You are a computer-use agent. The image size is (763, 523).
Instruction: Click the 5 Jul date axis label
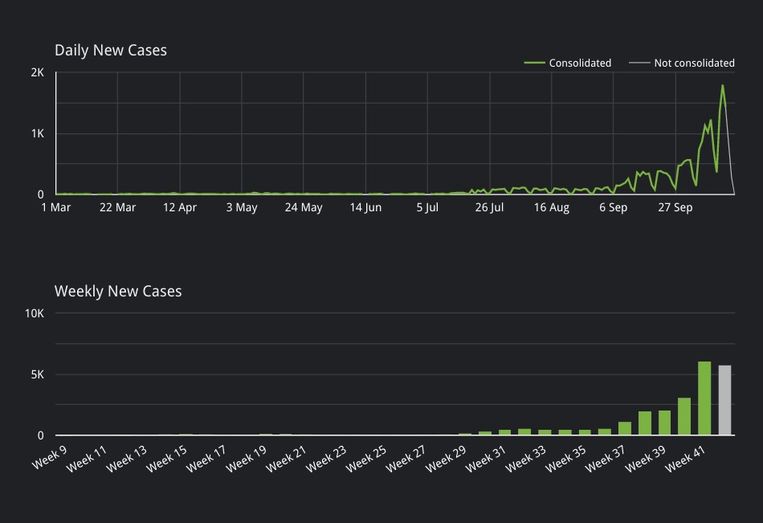coord(427,208)
